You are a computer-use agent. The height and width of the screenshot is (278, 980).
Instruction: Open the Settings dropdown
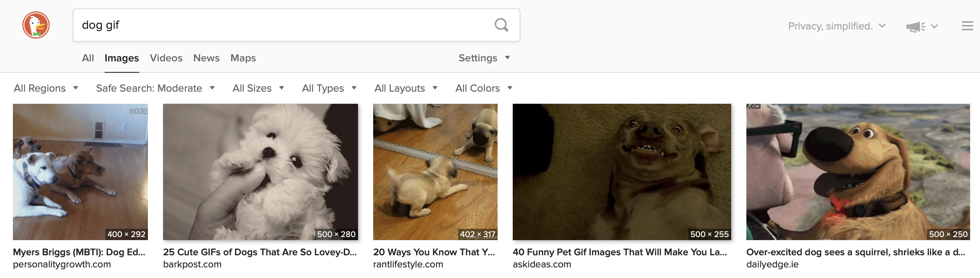(484, 58)
